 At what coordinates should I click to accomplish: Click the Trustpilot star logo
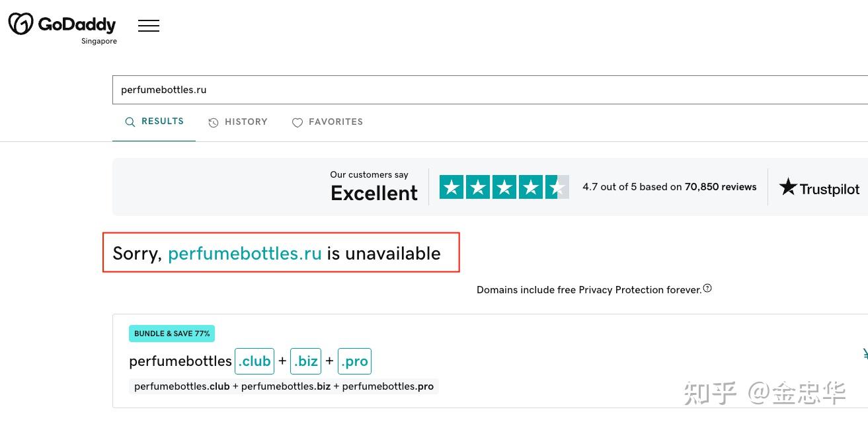click(788, 187)
